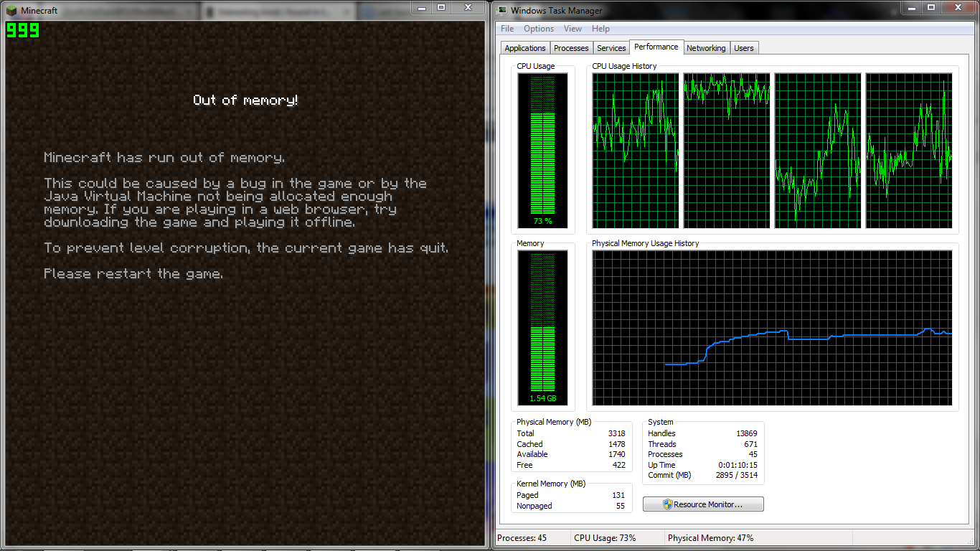Open Resource Monitor

tap(703, 504)
